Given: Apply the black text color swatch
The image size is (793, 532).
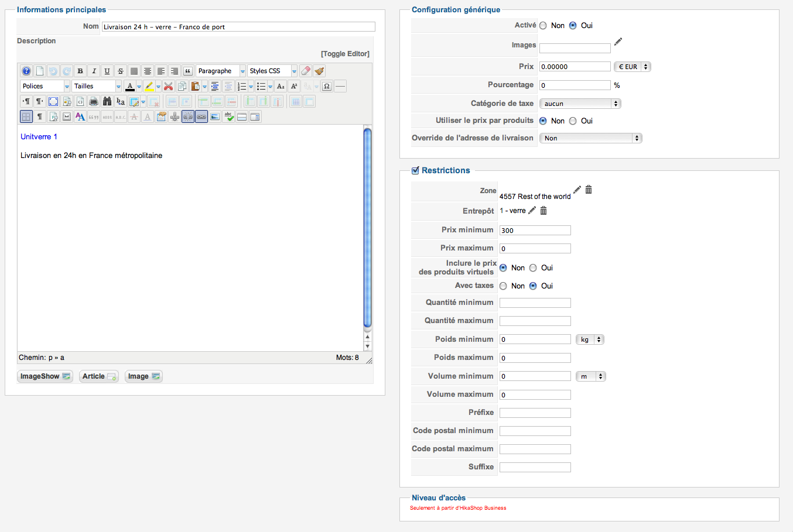Looking at the screenshot, I should click(130, 86).
